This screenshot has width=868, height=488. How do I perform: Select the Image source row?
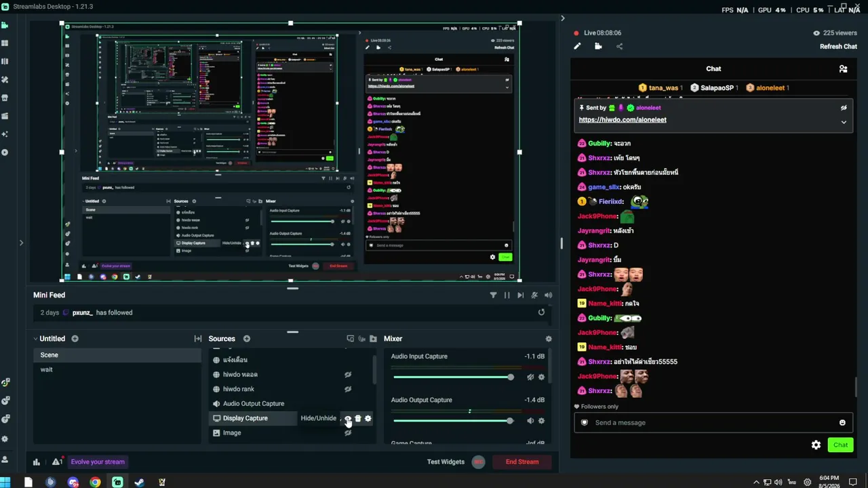(x=292, y=432)
